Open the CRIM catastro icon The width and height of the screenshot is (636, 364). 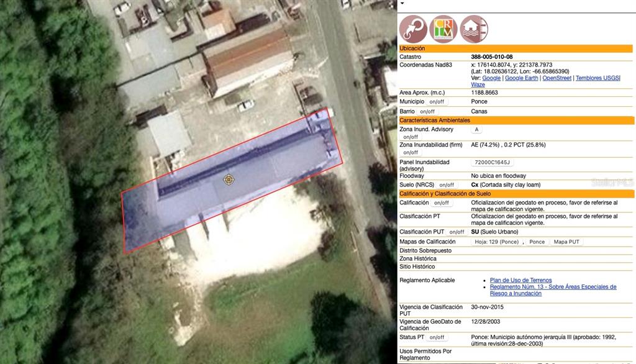tap(443, 29)
